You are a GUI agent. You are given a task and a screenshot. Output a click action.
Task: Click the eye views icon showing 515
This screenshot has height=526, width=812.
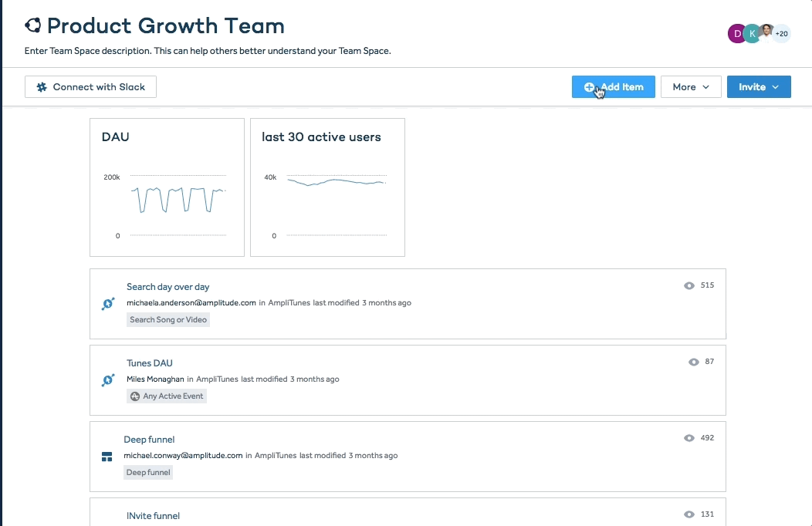pos(689,286)
